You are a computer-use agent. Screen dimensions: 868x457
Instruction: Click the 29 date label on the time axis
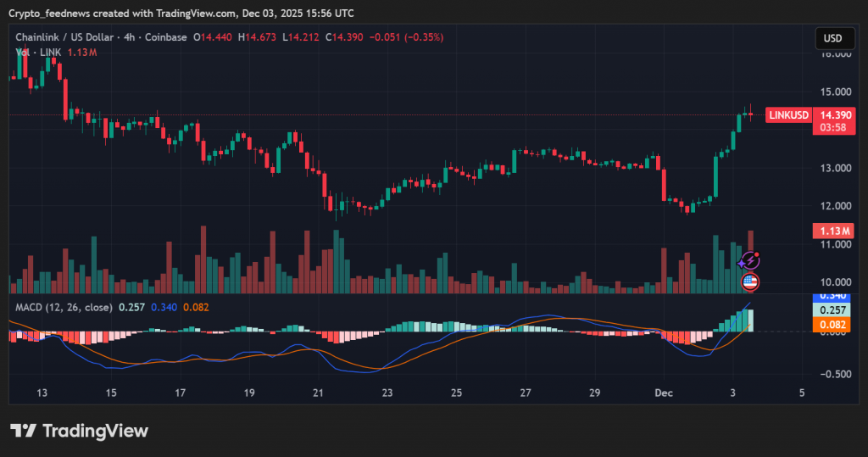[594, 393]
